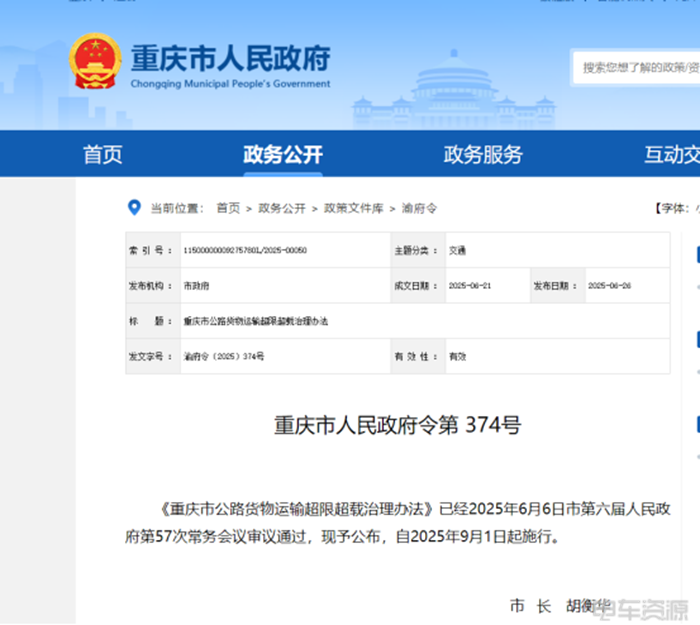Click 首页 in the breadcrumb trail
The height and width of the screenshot is (625, 700).
pyautogui.click(x=228, y=209)
